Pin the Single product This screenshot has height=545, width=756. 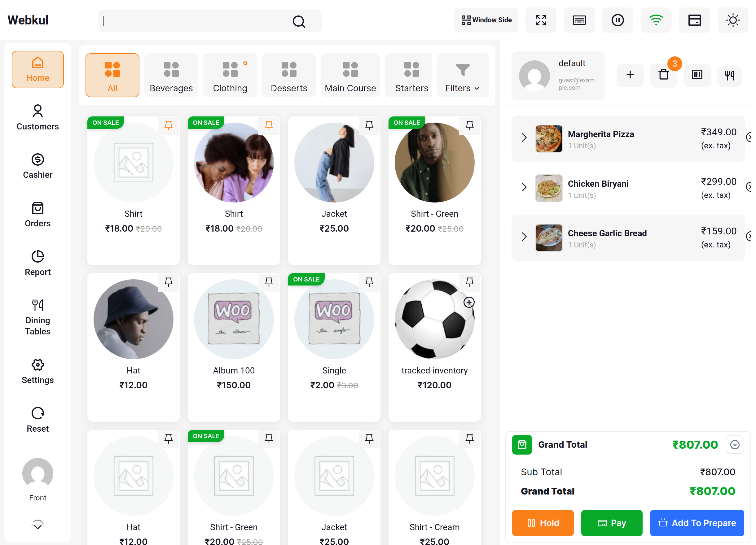pyautogui.click(x=369, y=282)
